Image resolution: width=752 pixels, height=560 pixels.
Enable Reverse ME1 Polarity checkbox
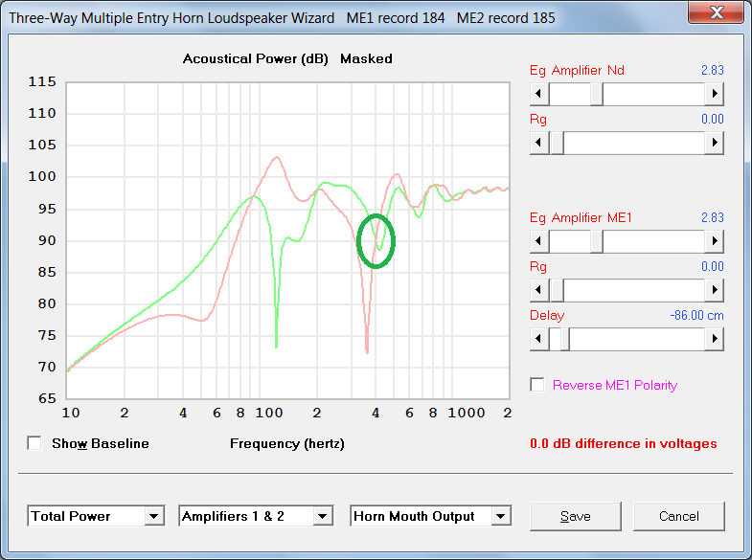point(537,385)
